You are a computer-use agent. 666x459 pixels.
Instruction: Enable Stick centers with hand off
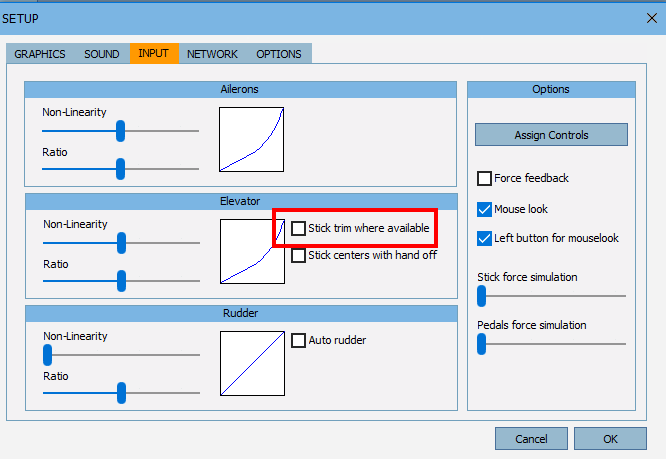click(298, 255)
